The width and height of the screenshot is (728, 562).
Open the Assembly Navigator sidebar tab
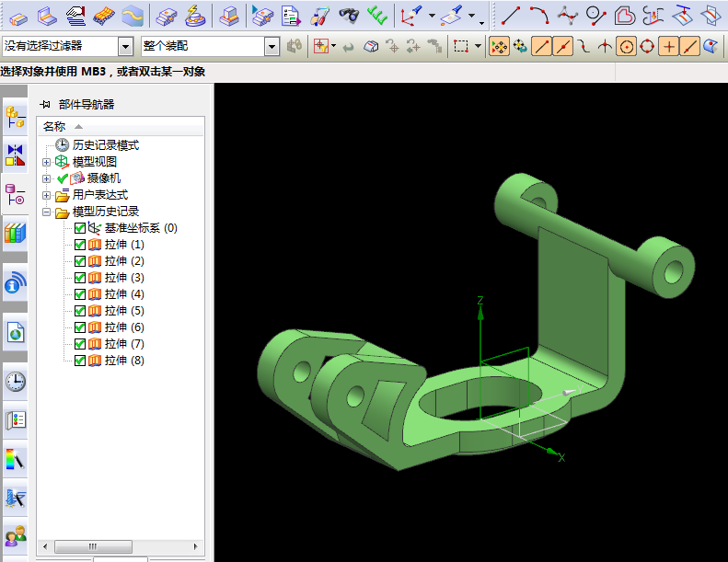(16, 117)
